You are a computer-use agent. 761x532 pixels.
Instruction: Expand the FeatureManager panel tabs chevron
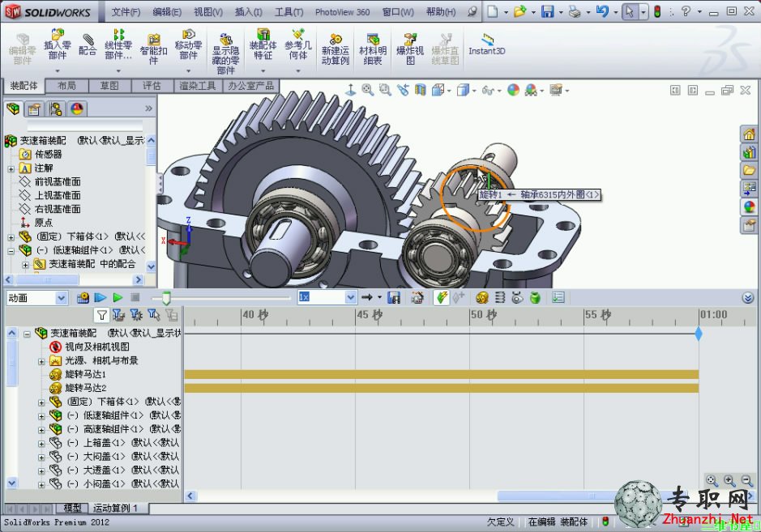point(148,109)
